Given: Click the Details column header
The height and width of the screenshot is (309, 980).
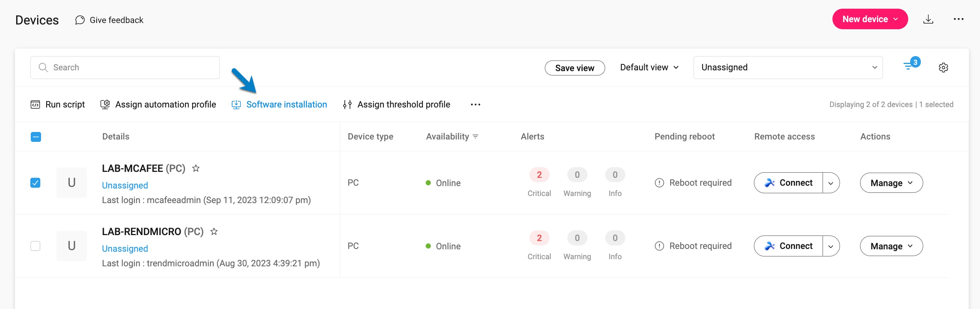Looking at the screenshot, I should click(x=116, y=137).
